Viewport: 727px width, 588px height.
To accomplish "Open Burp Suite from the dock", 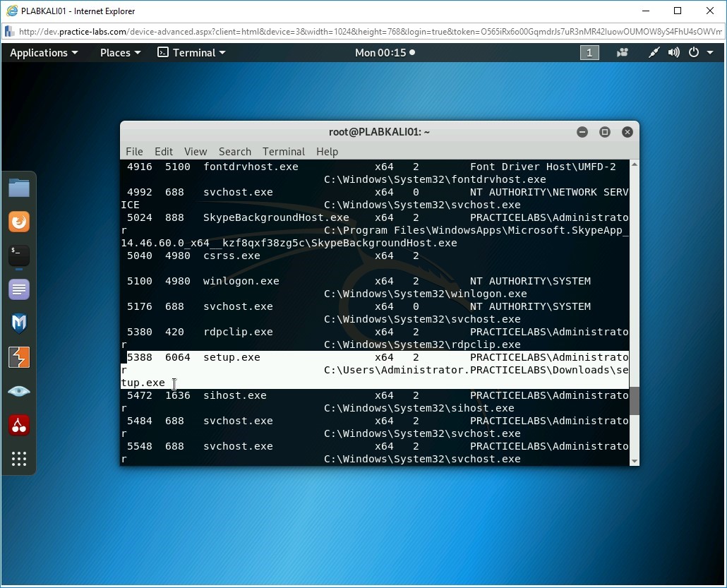I will pyautogui.click(x=19, y=357).
